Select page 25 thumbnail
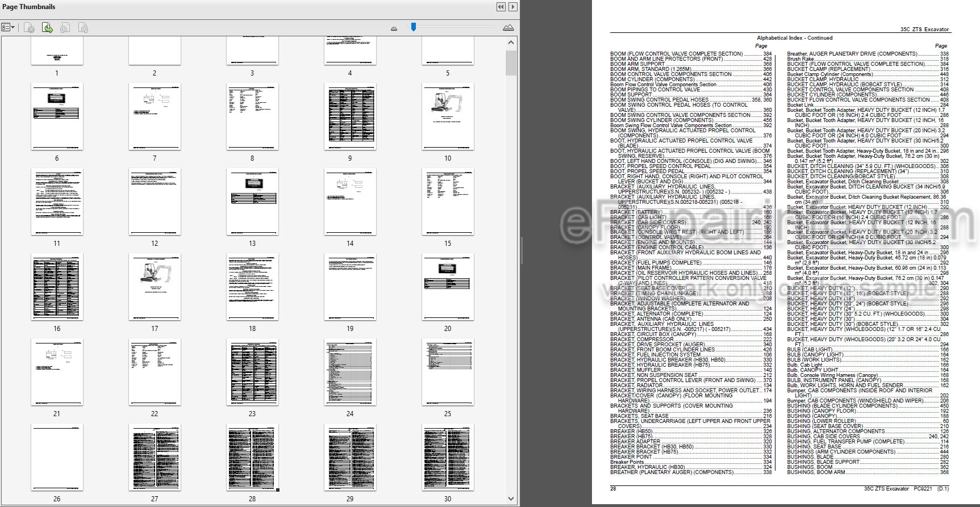Screen dimensions: 980x507 448,372
